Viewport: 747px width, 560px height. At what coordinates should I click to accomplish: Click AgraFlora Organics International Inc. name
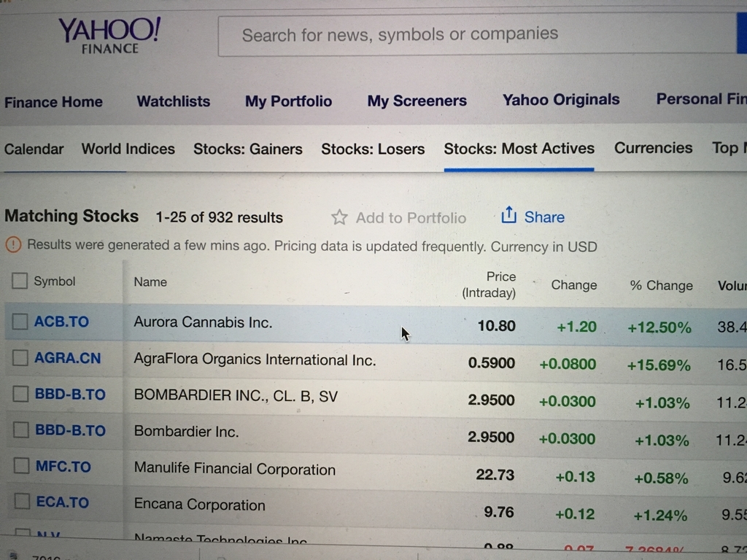(x=255, y=359)
